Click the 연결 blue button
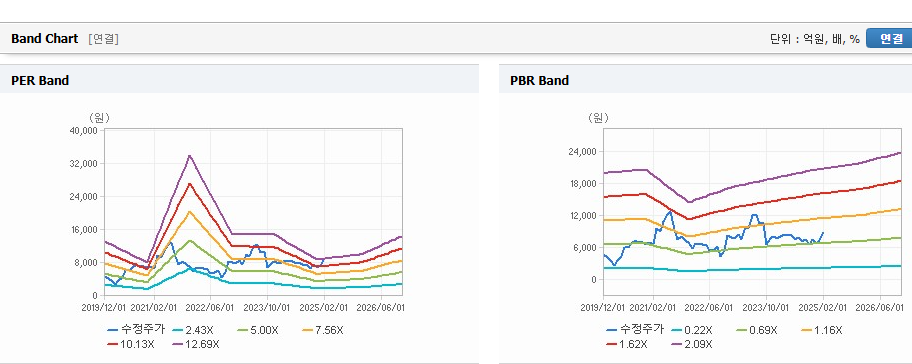The width and height of the screenshot is (912, 364). point(889,39)
